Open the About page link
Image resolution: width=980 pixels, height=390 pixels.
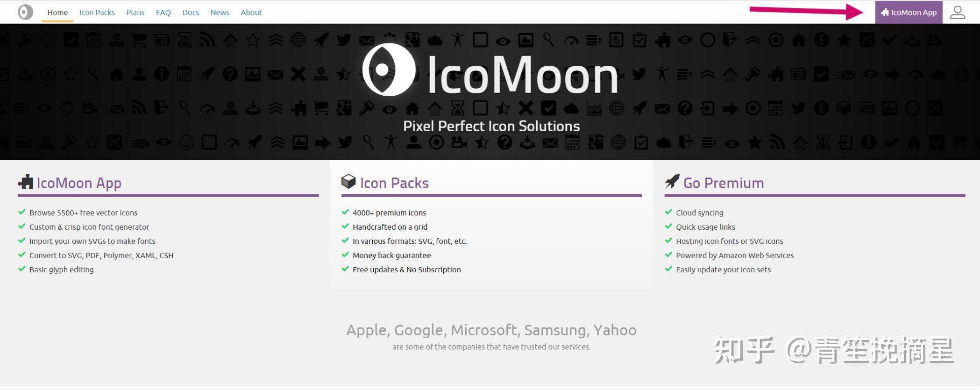(x=251, y=13)
